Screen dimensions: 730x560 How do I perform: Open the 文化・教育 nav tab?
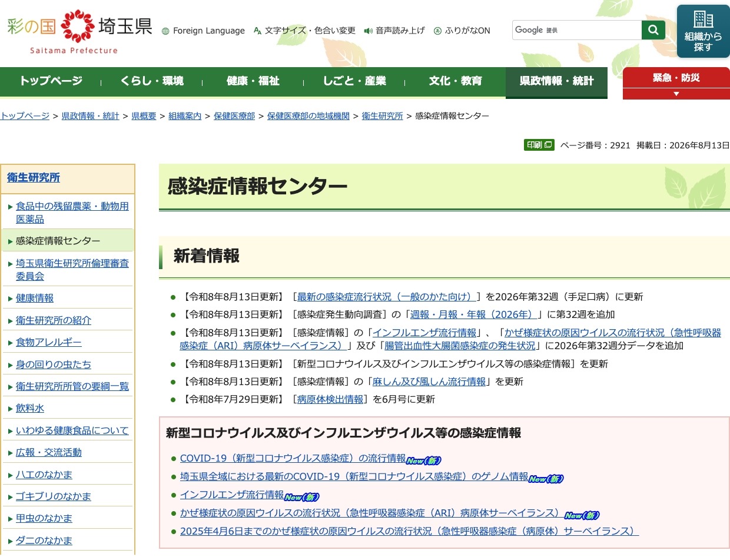click(456, 81)
